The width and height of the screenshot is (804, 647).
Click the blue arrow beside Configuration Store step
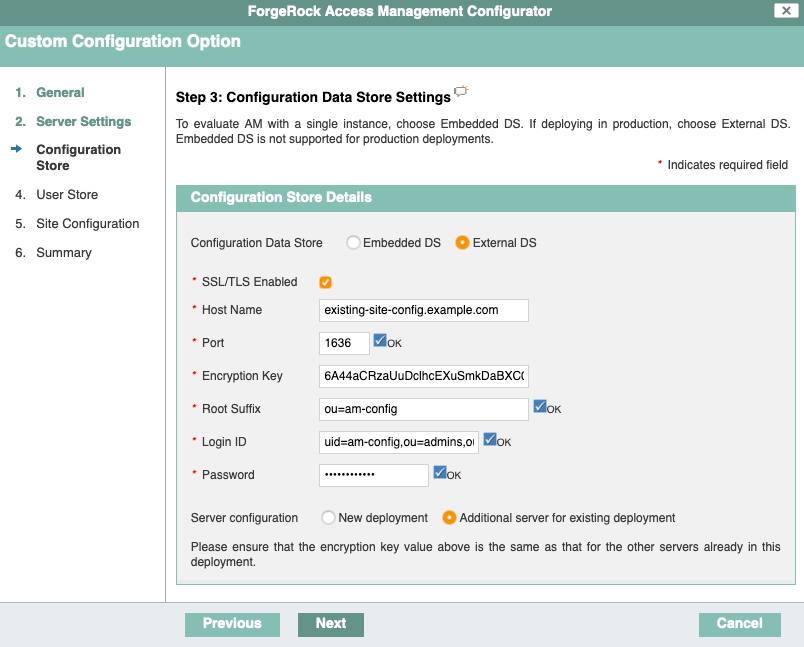click(x=16, y=149)
